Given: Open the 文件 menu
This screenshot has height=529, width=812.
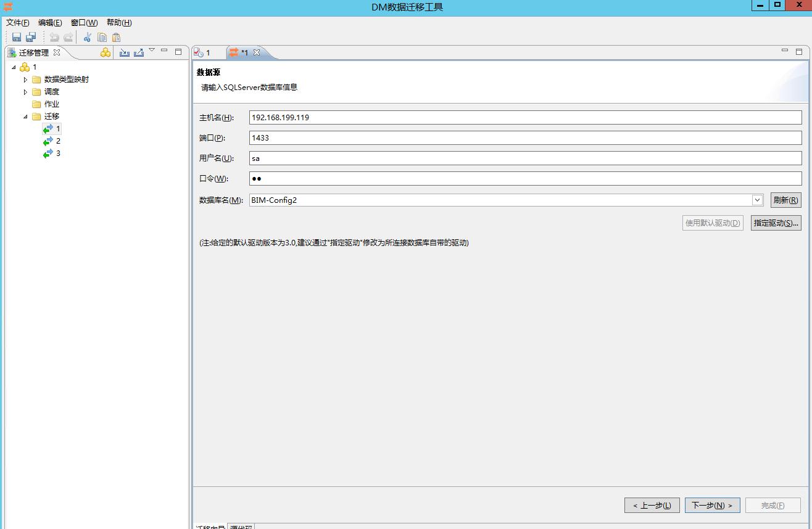Looking at the screenshot, I should pos(18,22).
